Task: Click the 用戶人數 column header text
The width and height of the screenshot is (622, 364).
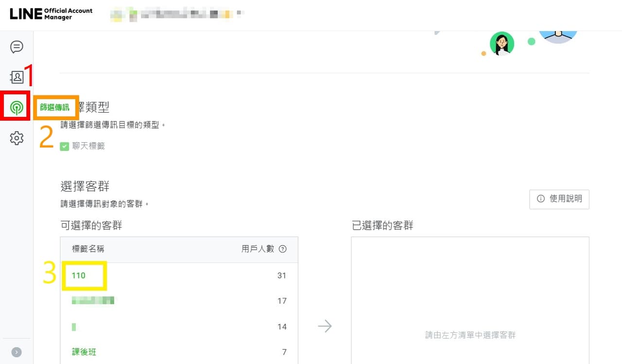Action: click(x=258, y=249)
